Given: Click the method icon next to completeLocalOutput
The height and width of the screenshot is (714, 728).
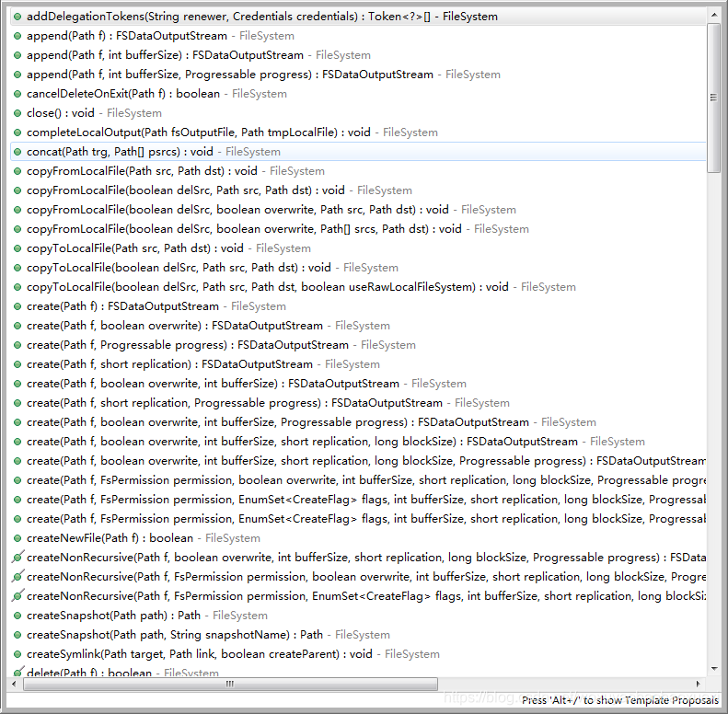Looking at the screenshot, I should tap(17, 132).
